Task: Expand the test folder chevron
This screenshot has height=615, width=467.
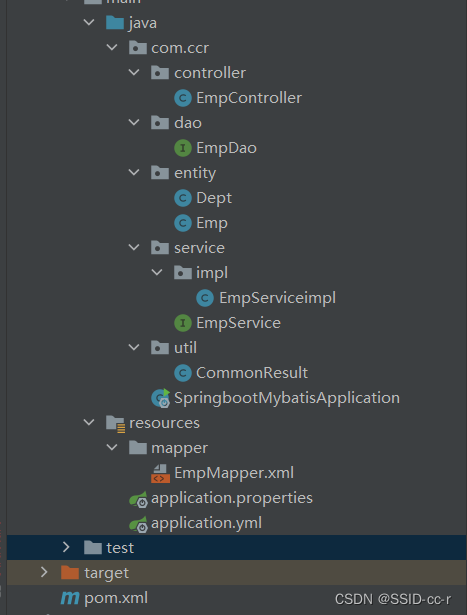Action: [66, 547]
